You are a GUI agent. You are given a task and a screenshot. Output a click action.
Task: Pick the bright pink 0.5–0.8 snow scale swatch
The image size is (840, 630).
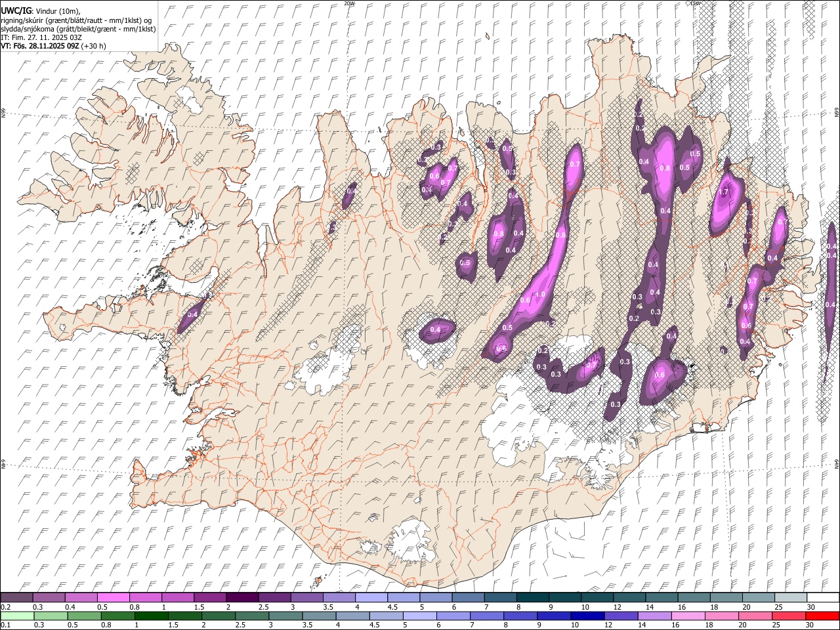(x=113, y=598)
